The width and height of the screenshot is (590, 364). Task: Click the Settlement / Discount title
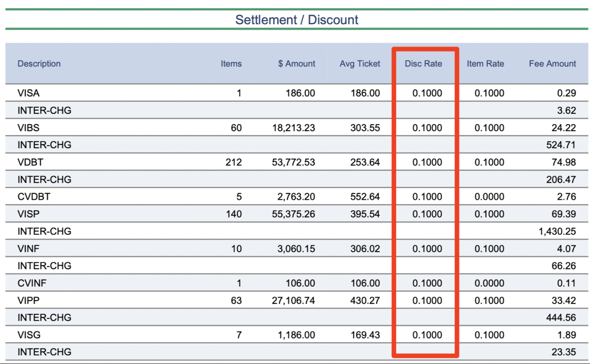[x=297, y=20]
